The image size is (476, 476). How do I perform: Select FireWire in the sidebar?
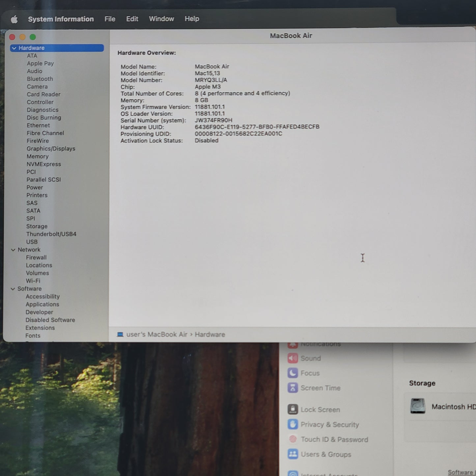click(x=38, y=141)
